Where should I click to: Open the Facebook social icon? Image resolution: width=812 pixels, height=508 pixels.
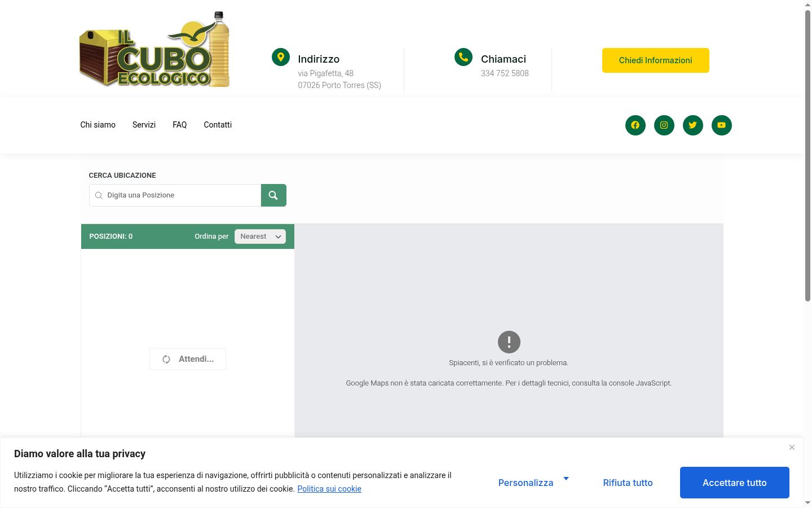click(x=635, y=125)
